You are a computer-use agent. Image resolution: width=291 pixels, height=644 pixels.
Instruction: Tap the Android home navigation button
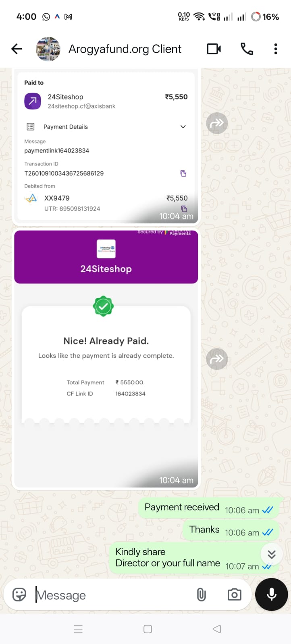[x=148, y=629]
